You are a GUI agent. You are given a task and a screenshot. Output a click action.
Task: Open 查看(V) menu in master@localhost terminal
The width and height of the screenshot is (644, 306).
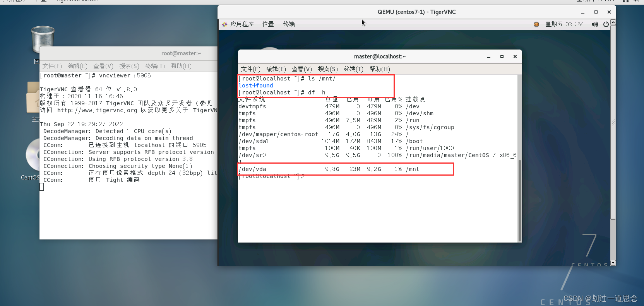pyautogui.click(x=302, y=69)
